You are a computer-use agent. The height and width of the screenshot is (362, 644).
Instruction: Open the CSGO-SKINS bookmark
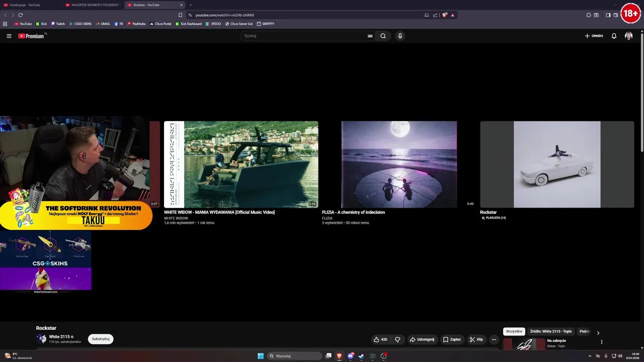click(x=80, y=24)
